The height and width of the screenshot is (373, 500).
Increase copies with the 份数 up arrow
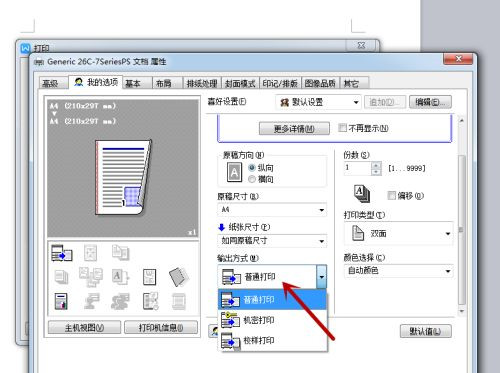tap(376, 165)
